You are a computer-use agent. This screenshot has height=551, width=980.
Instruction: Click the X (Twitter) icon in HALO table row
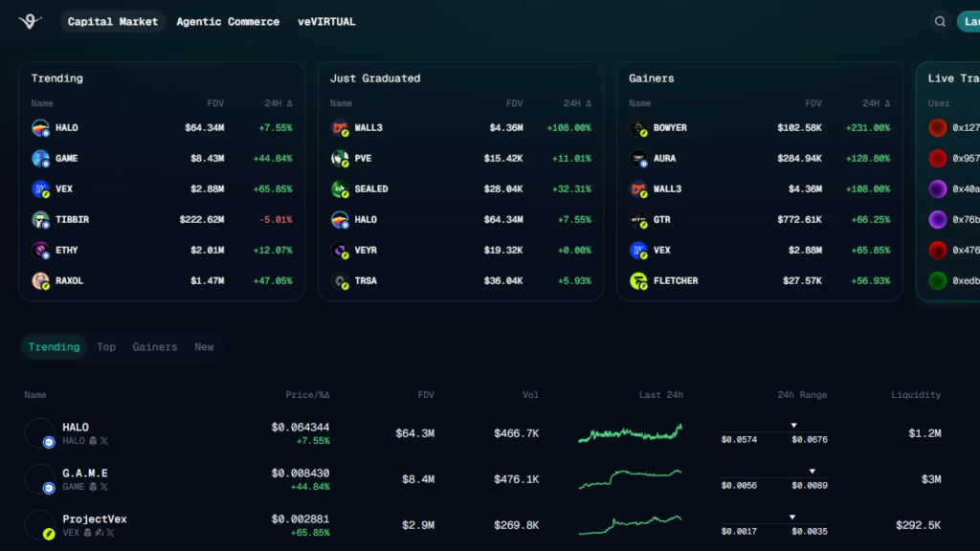tap(104, 441)
